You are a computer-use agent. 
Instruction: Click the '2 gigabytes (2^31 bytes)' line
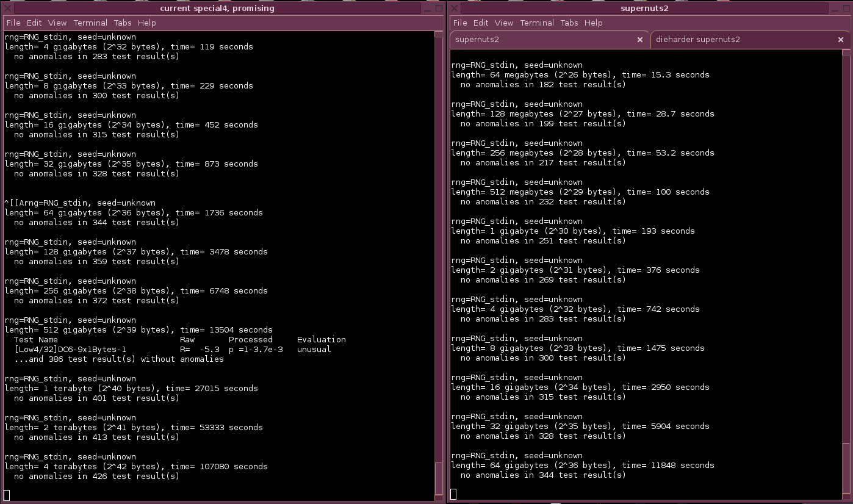point(575,270)
